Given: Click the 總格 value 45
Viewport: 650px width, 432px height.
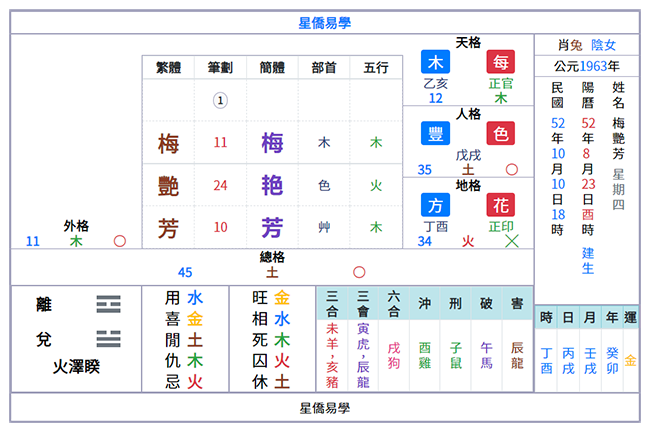Looking at the screenshot, I should [x=185, y=272].
